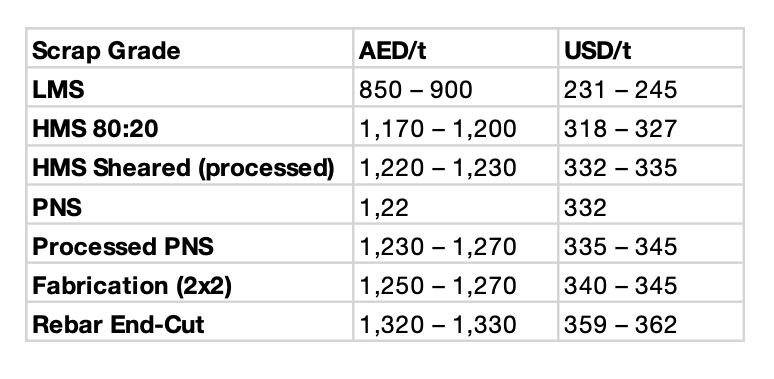Click the Fabrication (2x2) cell
This screenshot has width=774, height=379.
132,286
